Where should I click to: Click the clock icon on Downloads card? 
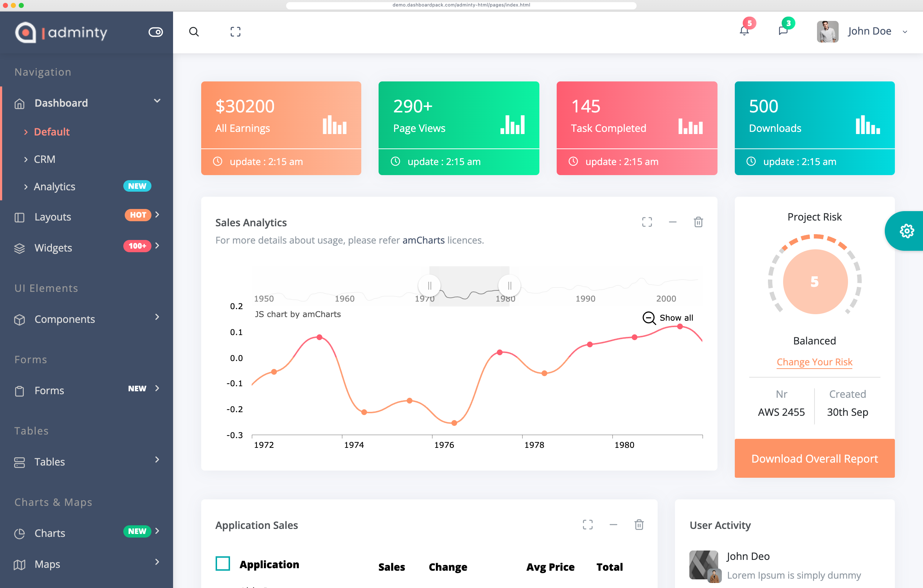(x=751, y=161)
